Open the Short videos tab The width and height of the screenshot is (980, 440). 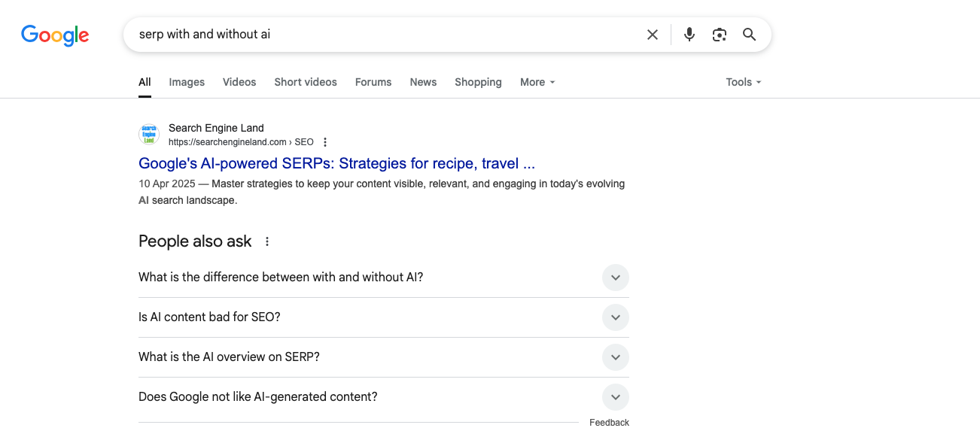tap(306, 82)
